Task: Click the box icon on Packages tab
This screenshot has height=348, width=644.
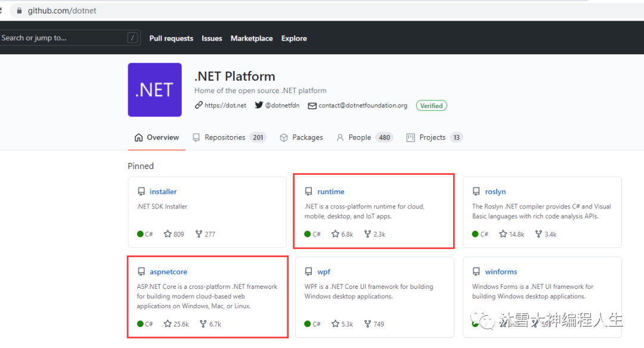Action: (283, 137)
